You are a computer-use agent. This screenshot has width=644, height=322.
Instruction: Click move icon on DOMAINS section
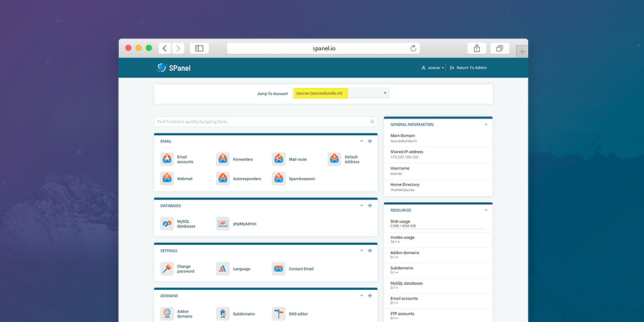(x=370, y=296)
